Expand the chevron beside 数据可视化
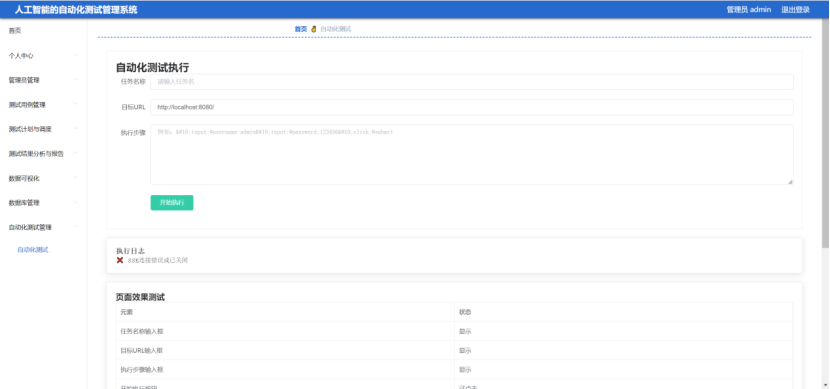Viewport: 830px width, 389px height. (75, 178)
